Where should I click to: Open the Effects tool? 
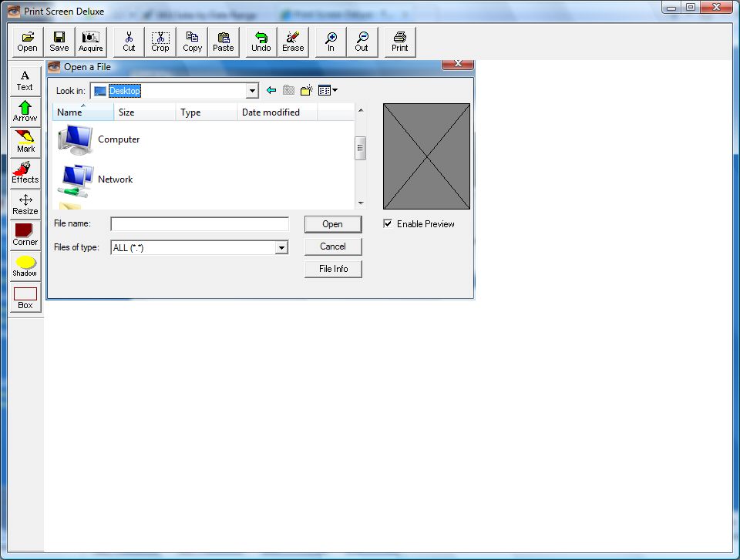pyautogui.click(x=25, y=173)
